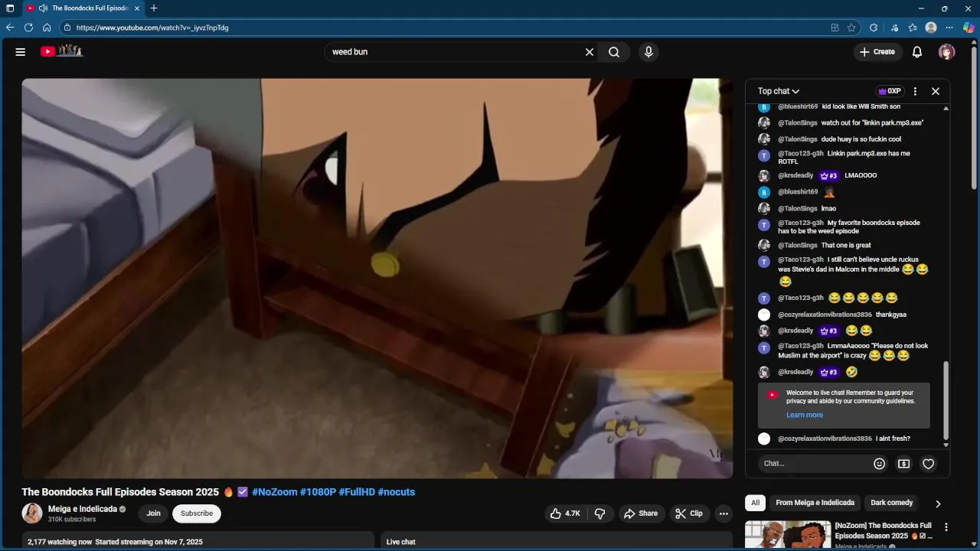Start voice search with the microphone
The width and height of the screenshot is (980, 551).
tap(648, 52)
